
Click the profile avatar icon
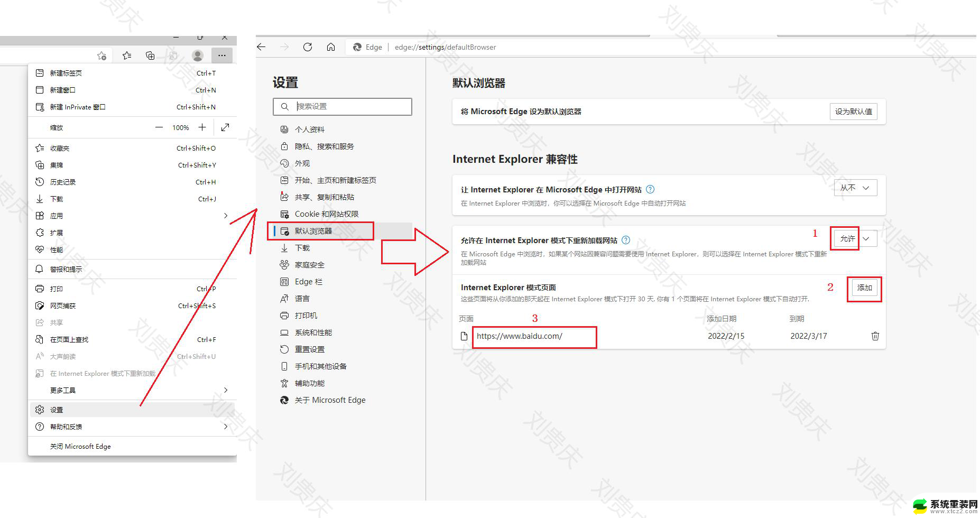point(198,55)
